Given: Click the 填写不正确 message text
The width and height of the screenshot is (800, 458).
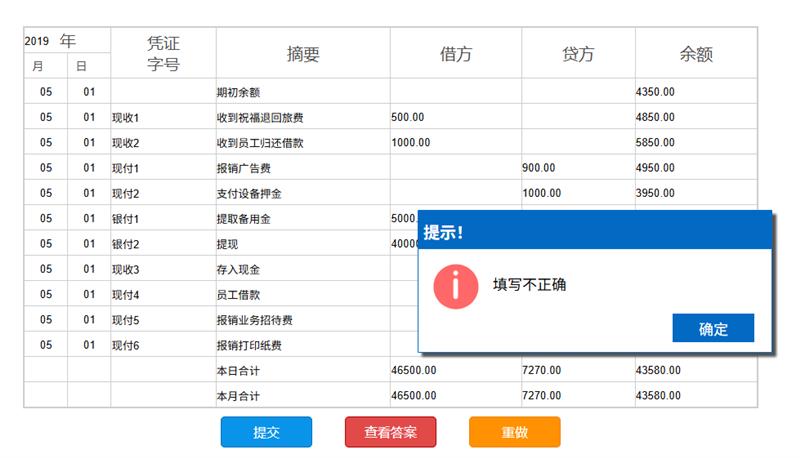Looking at the screenshot, I should coord(530,285).
